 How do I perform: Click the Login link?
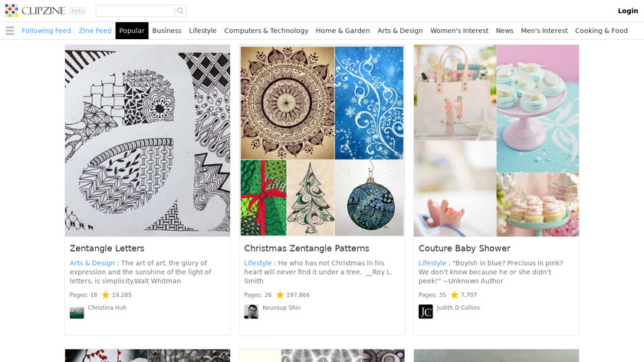click(x=628, y=11)
